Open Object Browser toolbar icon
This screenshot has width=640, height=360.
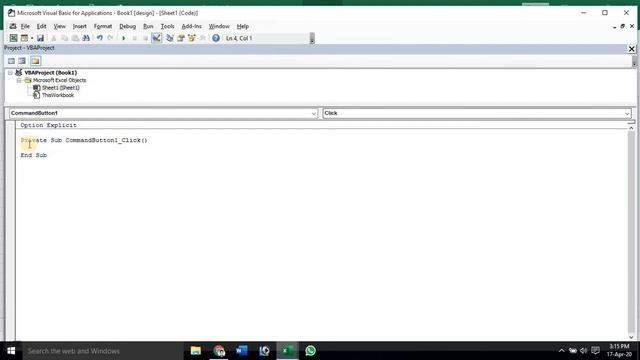point(191,38)
